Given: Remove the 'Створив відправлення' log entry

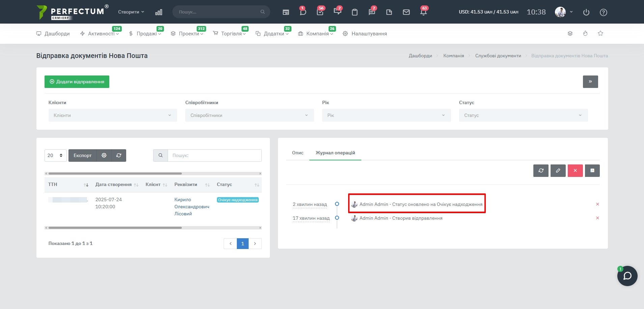Looking at the screenshot, I should point(597,218).
